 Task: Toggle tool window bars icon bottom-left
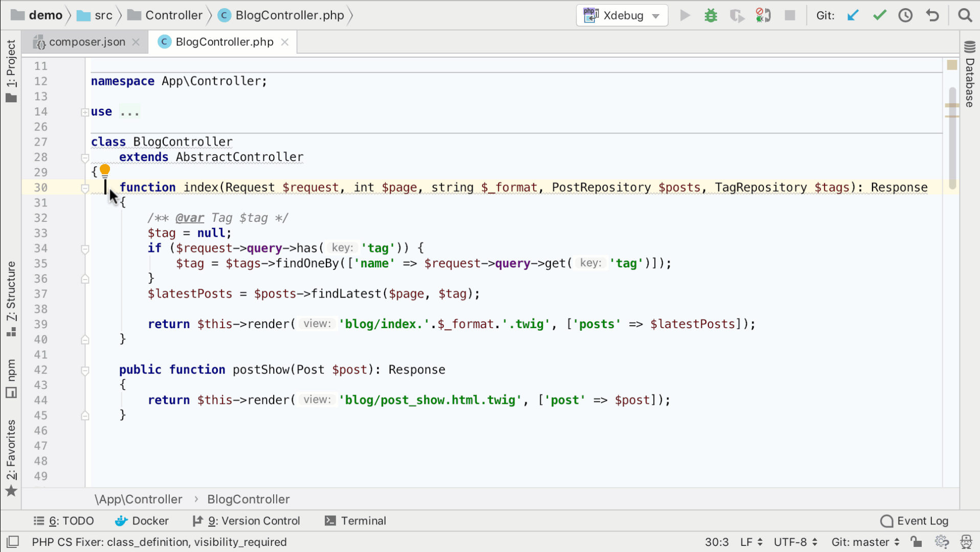tap(13, 542)
